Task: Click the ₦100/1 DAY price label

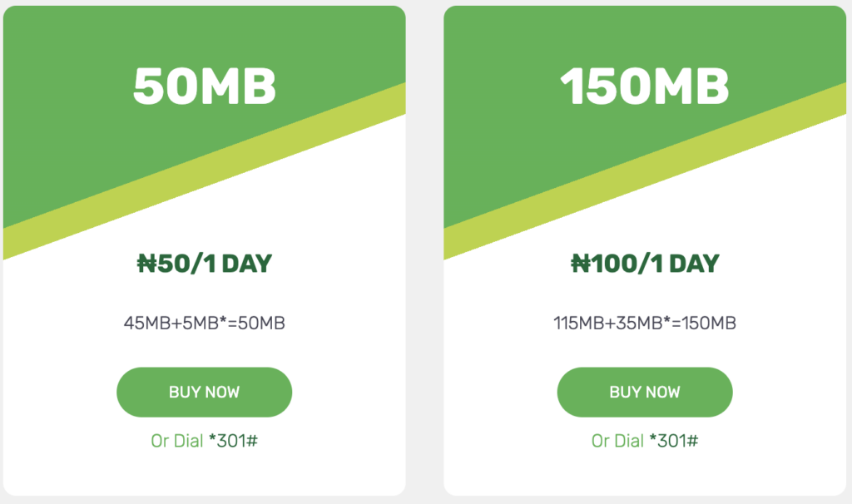Action: [645, 264]
